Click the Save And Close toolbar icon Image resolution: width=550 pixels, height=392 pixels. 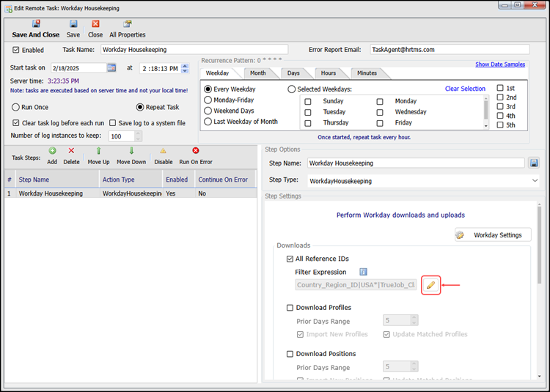(36, 24)
